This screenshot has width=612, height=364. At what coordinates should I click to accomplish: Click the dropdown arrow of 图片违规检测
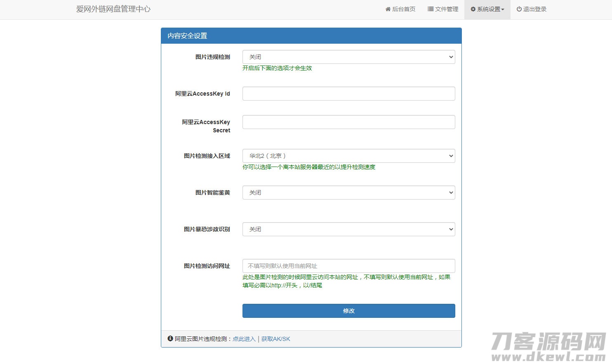pos(450,57)
